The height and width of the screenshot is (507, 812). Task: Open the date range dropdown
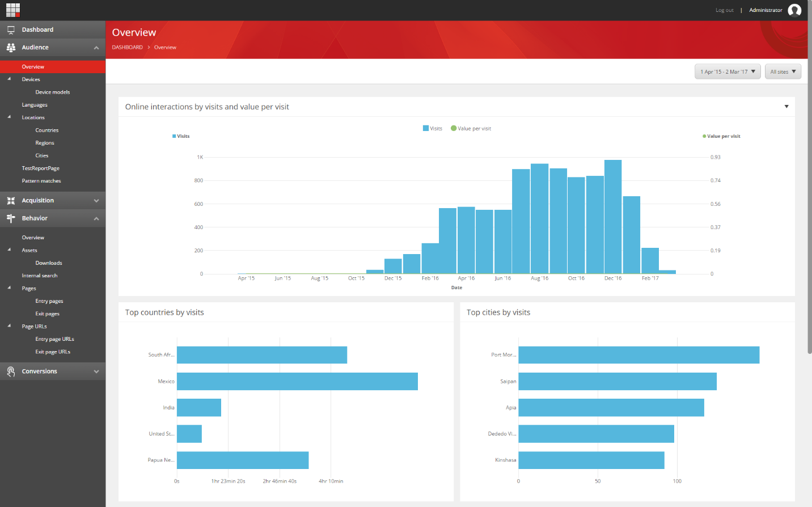(728, 71)
